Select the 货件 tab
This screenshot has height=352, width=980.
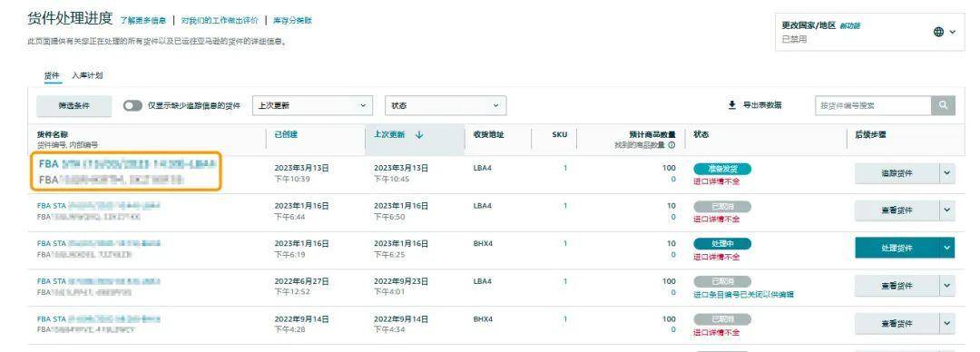tap(52, 75)
